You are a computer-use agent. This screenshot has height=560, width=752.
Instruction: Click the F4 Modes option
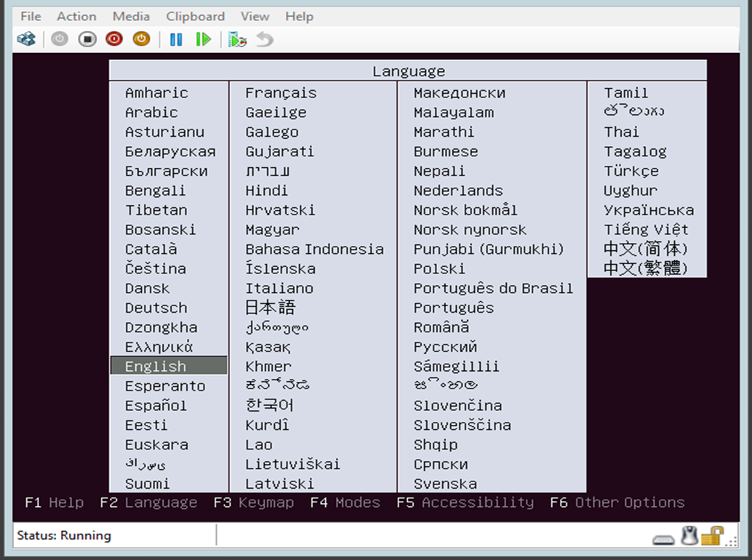(345, 503)
